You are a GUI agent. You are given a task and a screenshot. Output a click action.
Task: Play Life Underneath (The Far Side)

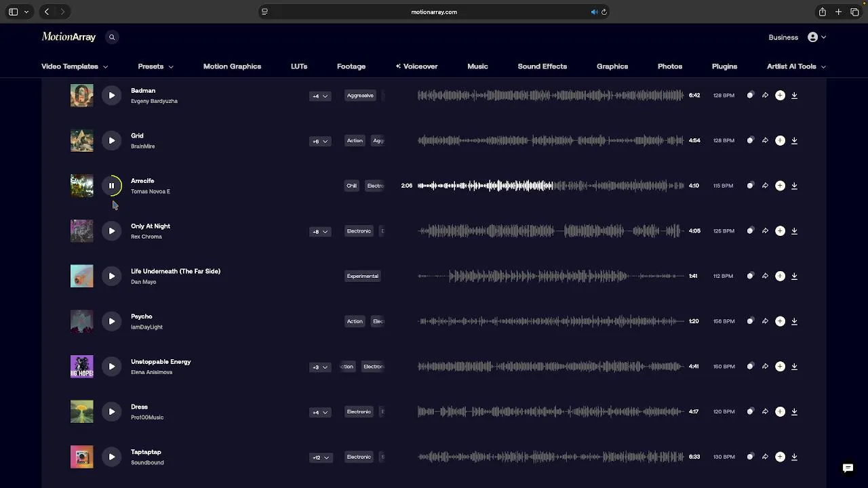pyautogui.click(x=112, y=276)
